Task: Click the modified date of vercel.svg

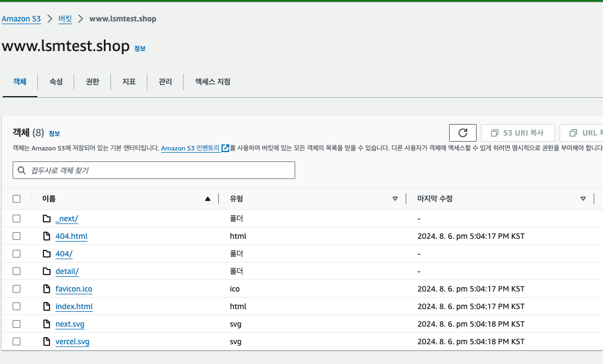Action: (x=471, y=341)
